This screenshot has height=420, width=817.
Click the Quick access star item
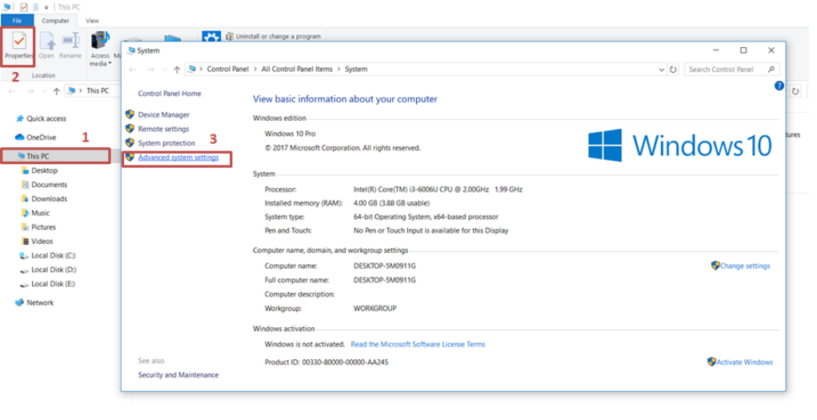point(45,118)
